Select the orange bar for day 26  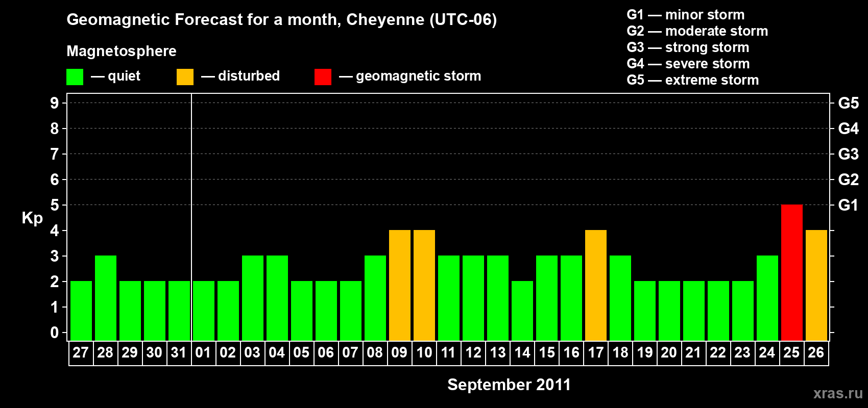pos(816,286)
